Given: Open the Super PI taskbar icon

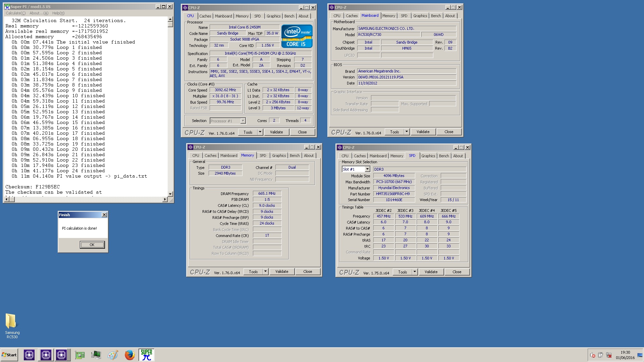Looking at the screenshot, I should [x=147, y=355].
